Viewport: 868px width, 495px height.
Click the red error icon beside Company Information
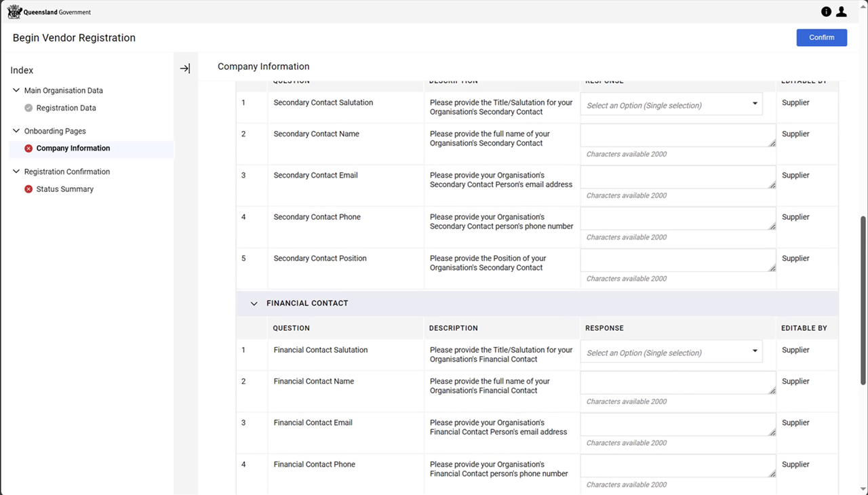point(28,148)
